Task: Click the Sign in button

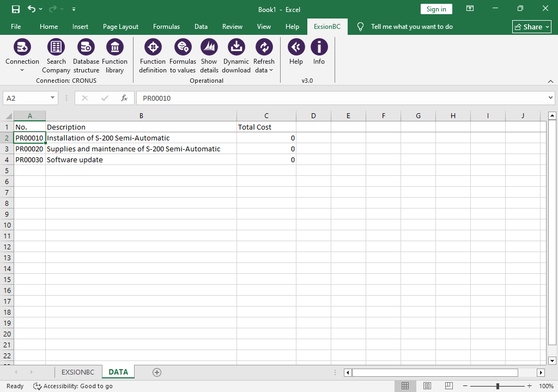Action: click(436, 9)
